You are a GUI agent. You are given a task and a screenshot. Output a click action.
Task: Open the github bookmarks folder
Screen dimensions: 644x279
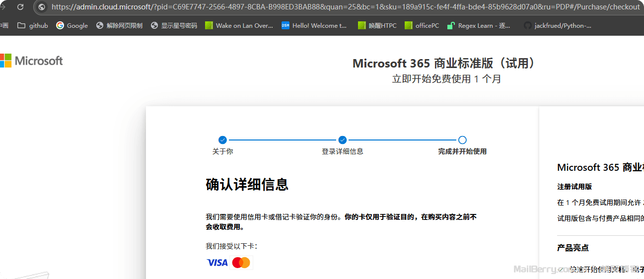coord(33,25)
